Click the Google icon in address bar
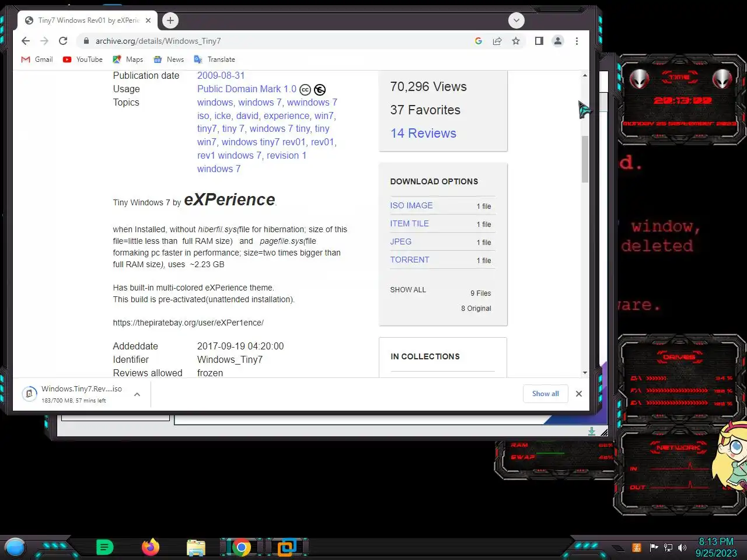The height and width of the screenshot is (560, 747). point(479,41)
